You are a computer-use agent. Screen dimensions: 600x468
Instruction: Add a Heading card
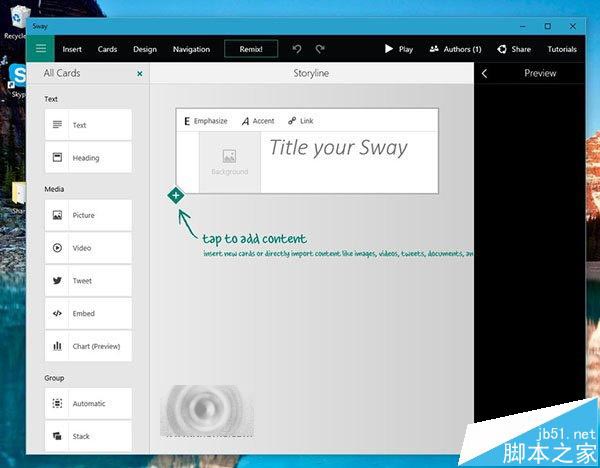88,157
